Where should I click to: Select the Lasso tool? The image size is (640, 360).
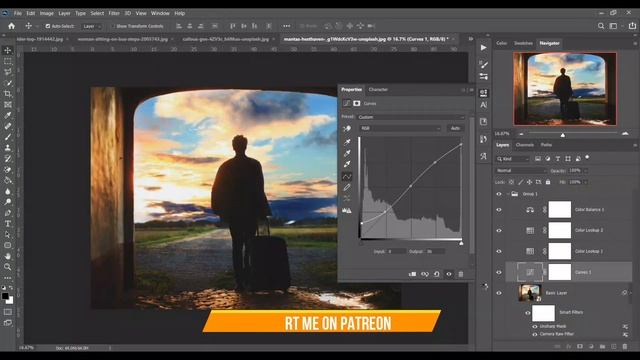8,72
